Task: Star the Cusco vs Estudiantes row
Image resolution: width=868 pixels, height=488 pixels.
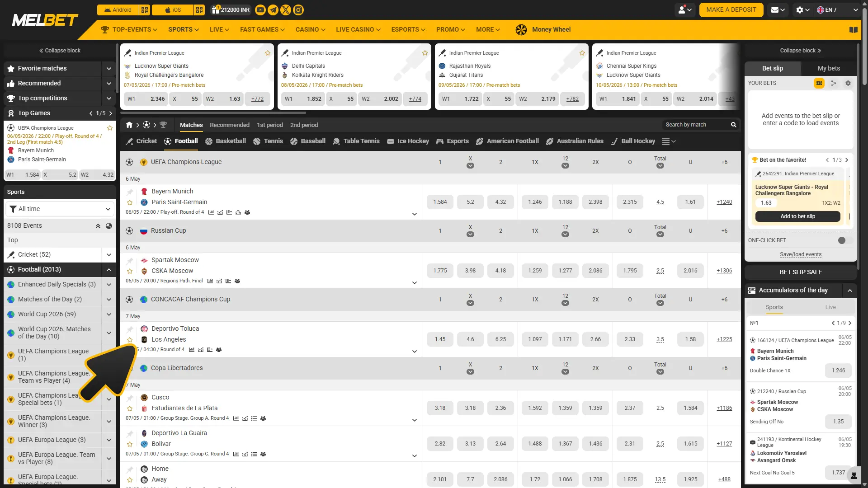Action: tap(130, 409)
